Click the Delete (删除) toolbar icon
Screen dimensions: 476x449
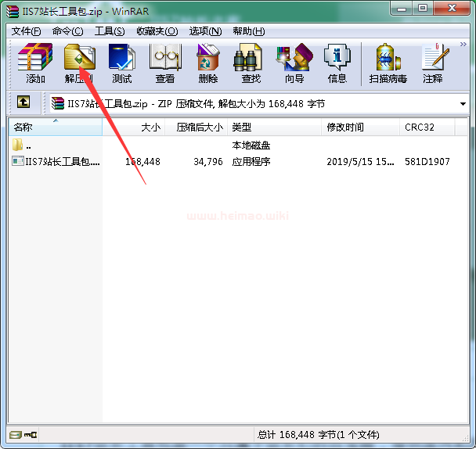click(208, 63)
